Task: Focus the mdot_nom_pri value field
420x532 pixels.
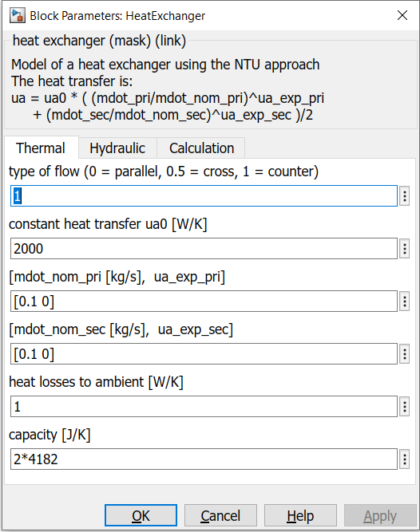Action: click(204, 301)
